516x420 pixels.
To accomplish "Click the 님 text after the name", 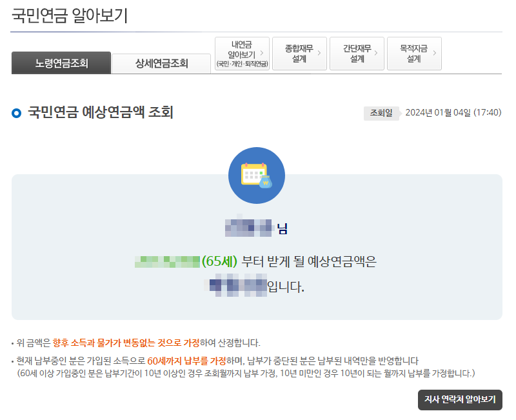I will click(283, 228).
